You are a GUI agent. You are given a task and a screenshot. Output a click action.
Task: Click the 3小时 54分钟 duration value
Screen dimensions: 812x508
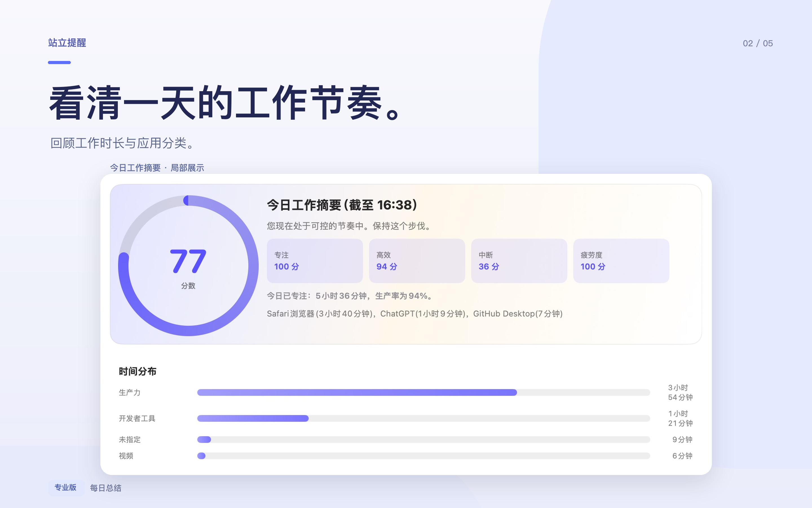680,392
